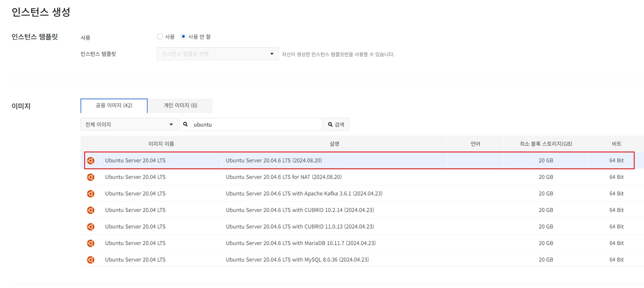Select the MariaDB 10.11.7 image description
644x288 pixels.
click(x=301, y=243)
